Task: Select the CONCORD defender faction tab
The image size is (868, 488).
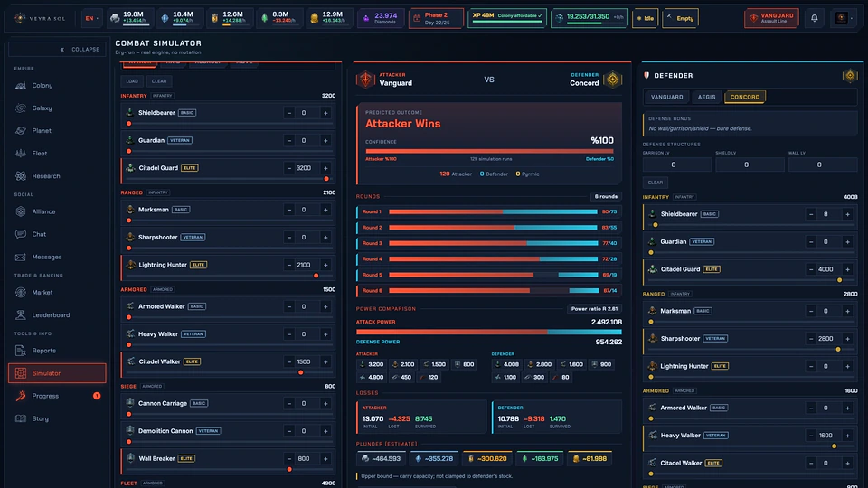Action: (744, 97)
